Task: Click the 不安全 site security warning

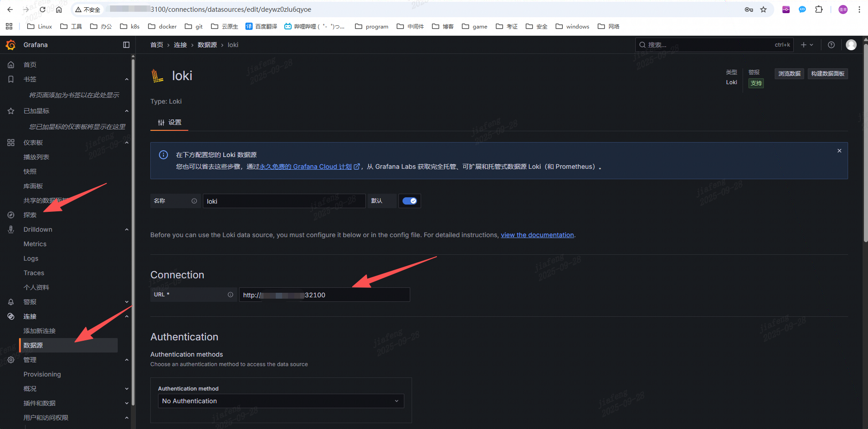Action: pos(88,10)
